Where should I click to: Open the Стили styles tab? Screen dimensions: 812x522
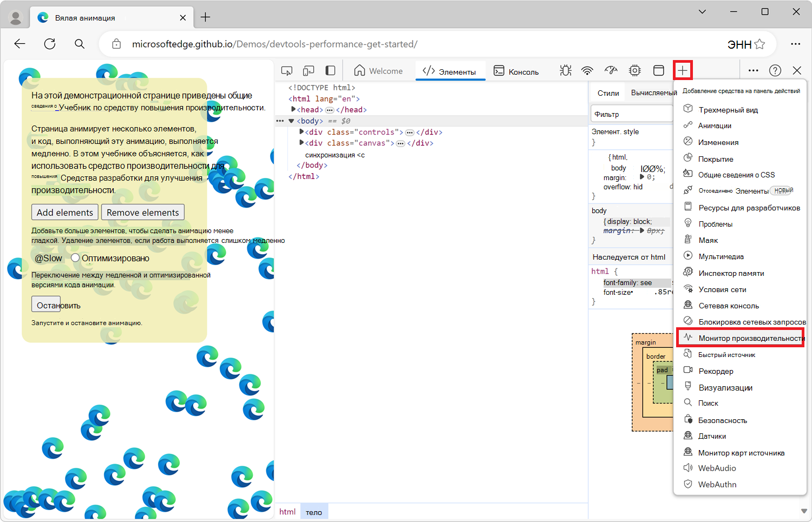click(608, 93)
